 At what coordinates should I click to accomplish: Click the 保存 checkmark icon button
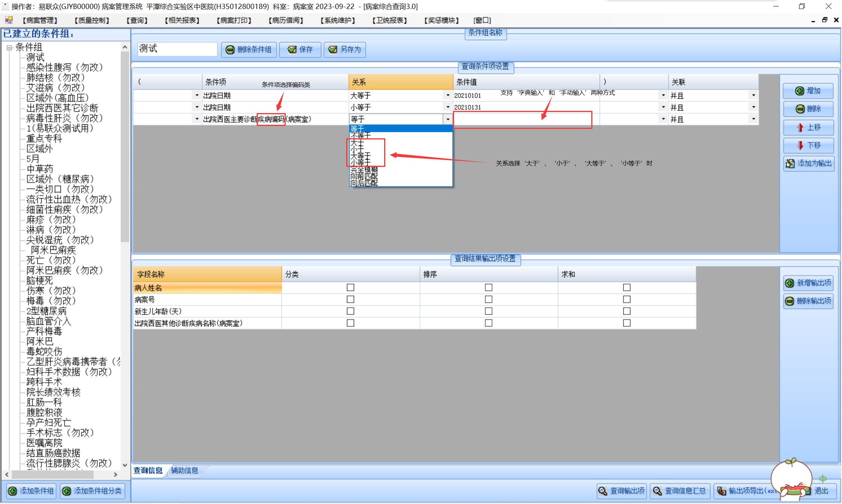292,50
